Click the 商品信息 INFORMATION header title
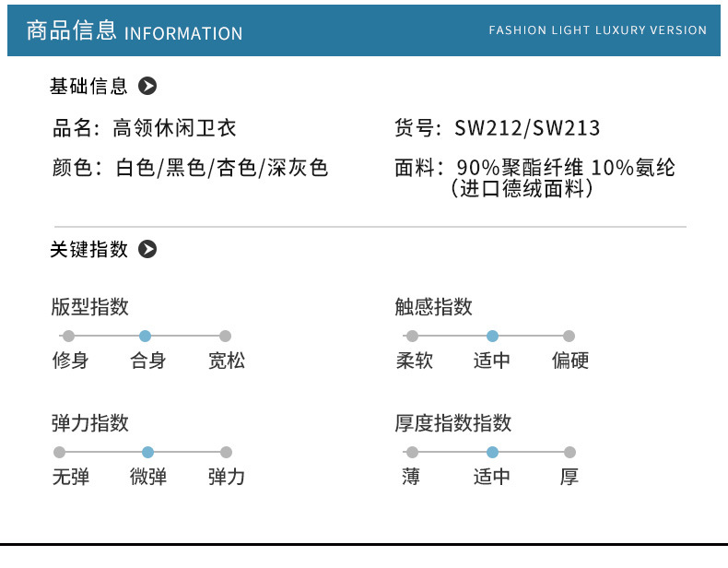 135,31
